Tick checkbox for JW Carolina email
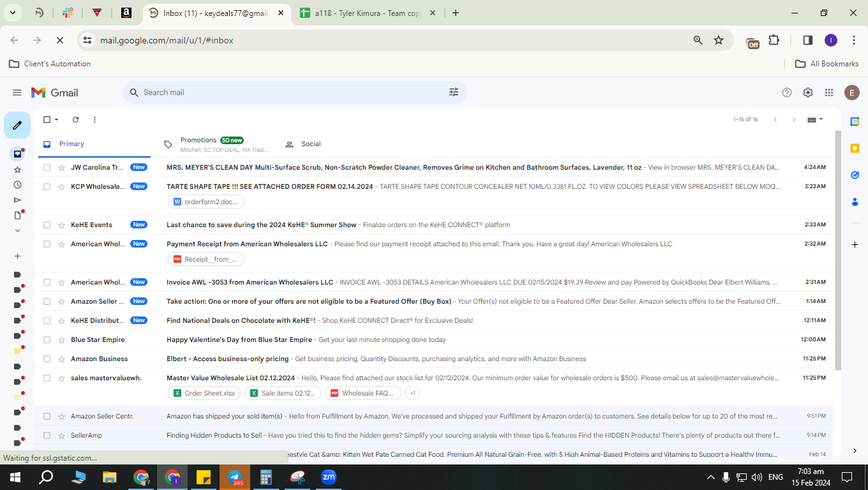The height and width of the screenshot is (490, 868). point(47,167)
